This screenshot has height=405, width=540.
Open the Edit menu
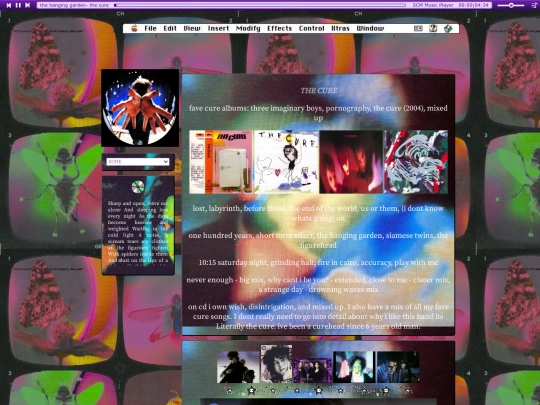pos(170,28)
